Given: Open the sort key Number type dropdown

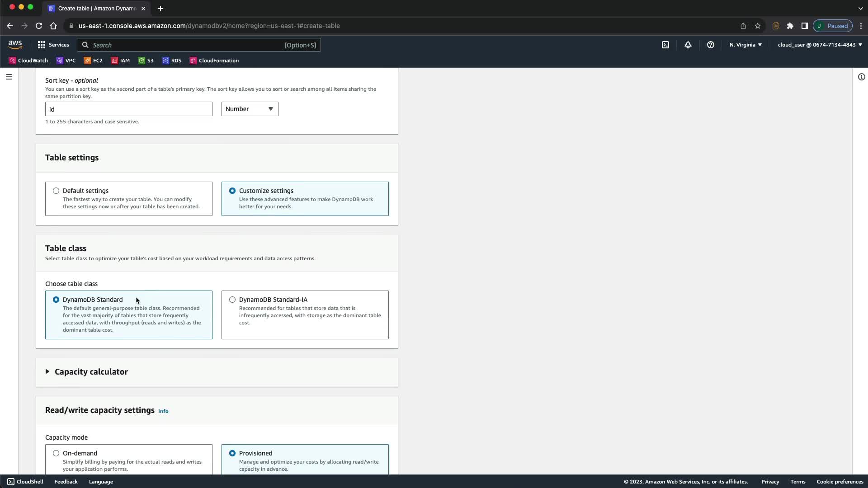Looking at the screenshot, I should point(250,109).
